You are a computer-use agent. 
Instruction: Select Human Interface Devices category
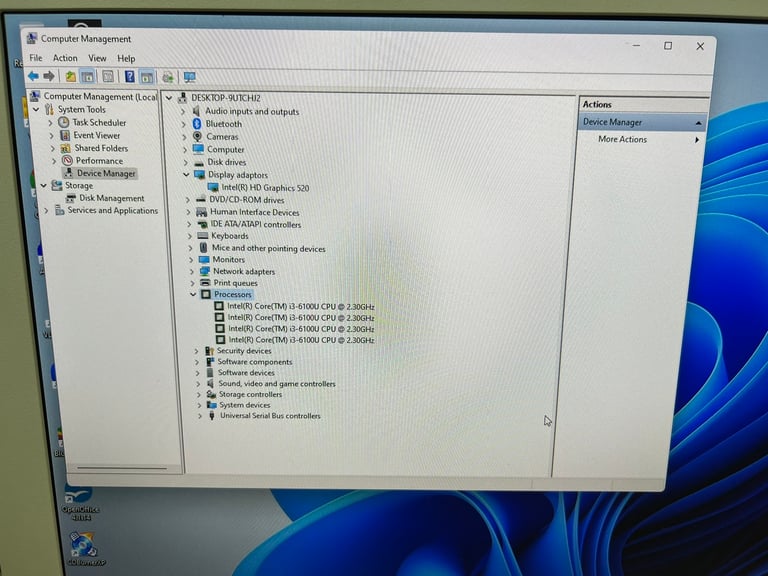point(255,212)
